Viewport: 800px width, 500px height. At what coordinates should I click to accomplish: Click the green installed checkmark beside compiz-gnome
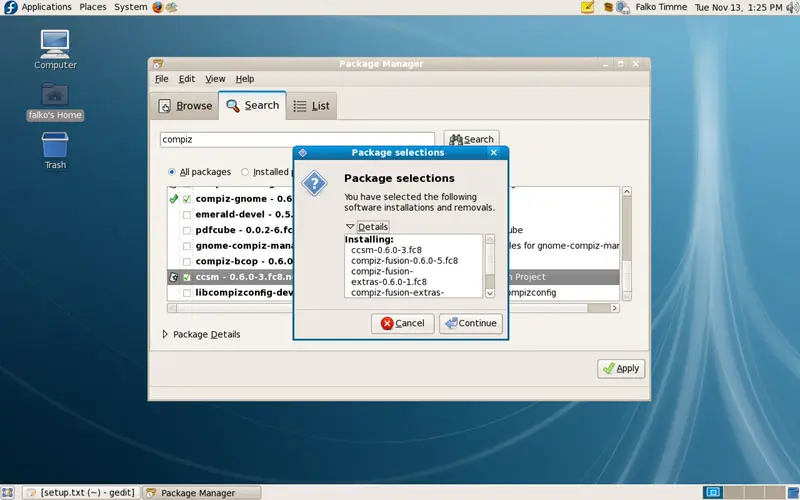coord(173,198)
